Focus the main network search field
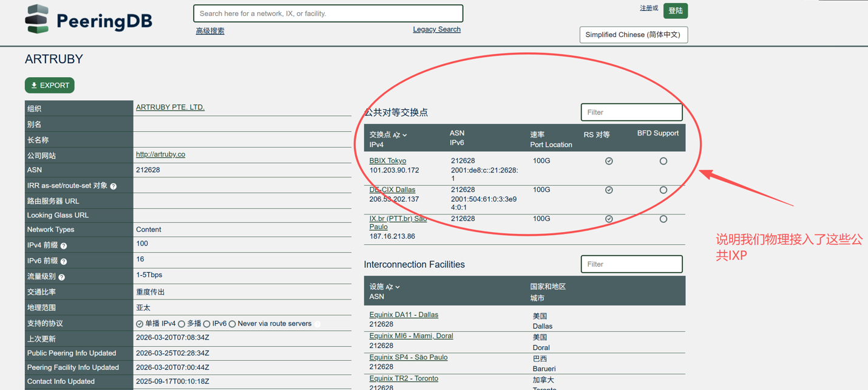 [328, 13]
